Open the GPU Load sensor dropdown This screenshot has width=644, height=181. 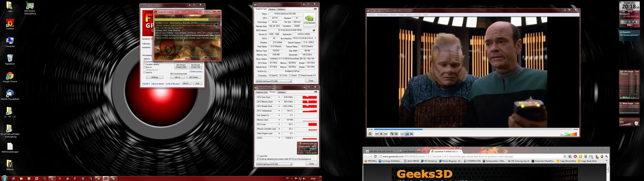click(x=279, y=124)
